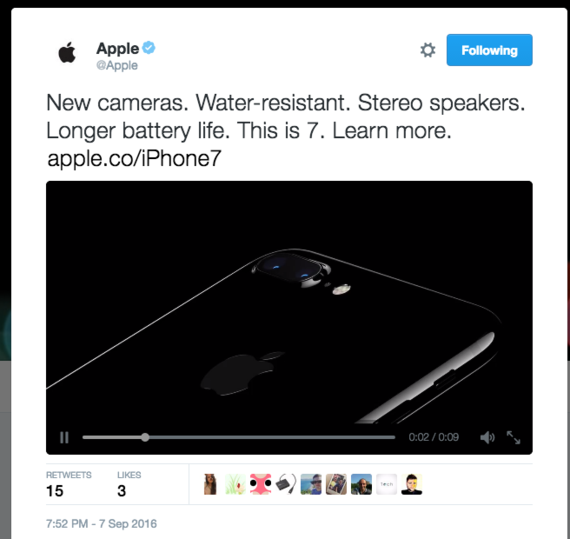View the 3 likes list
570x539 pixels.
coord(129,485)
